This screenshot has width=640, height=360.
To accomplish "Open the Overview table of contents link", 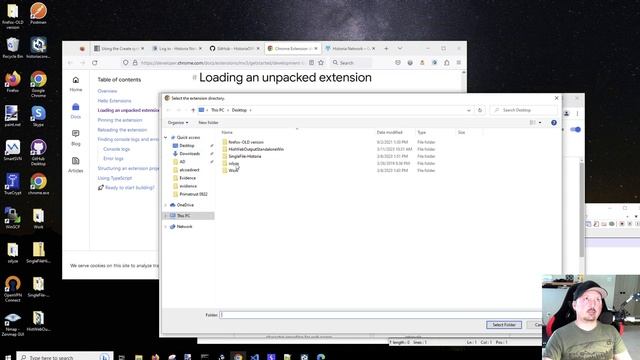I will (x=107, y=91).
